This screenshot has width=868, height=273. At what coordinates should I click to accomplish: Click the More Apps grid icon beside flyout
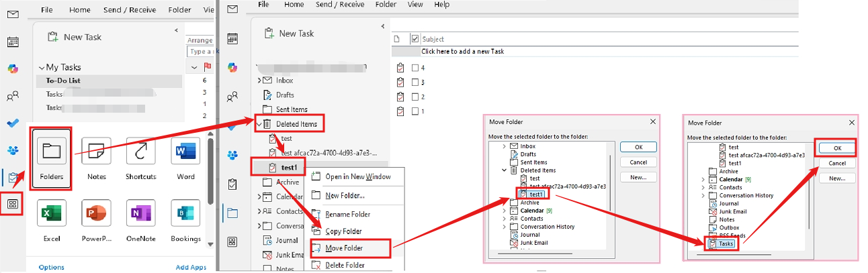(13, 203)
